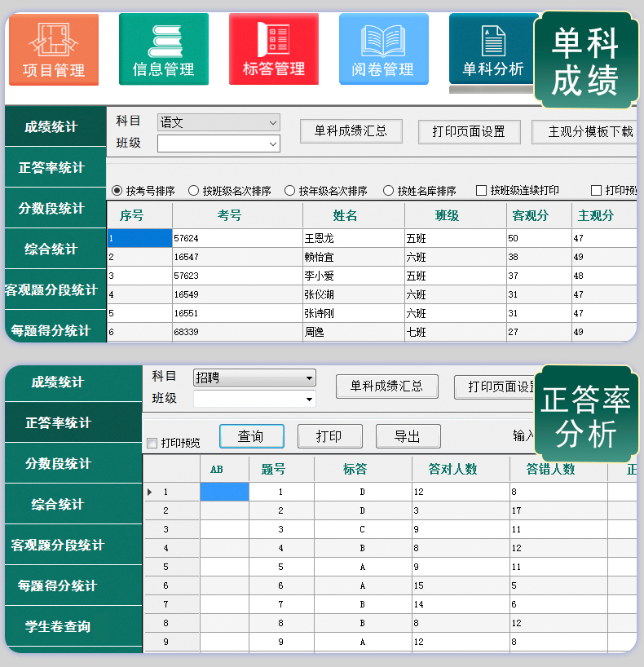
Task: Select the 按考号排序 radio button
Action: pos(117,191)
